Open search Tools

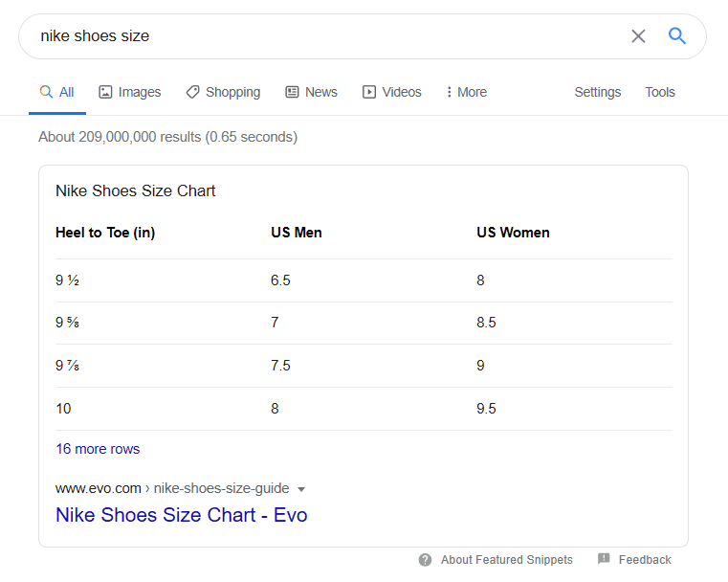(659, 92)
